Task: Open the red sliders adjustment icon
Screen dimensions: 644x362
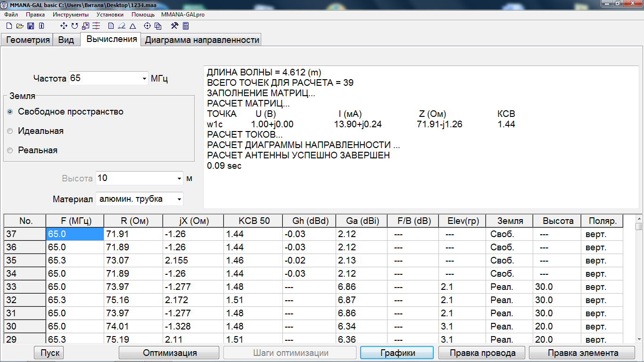Action: 96,26
